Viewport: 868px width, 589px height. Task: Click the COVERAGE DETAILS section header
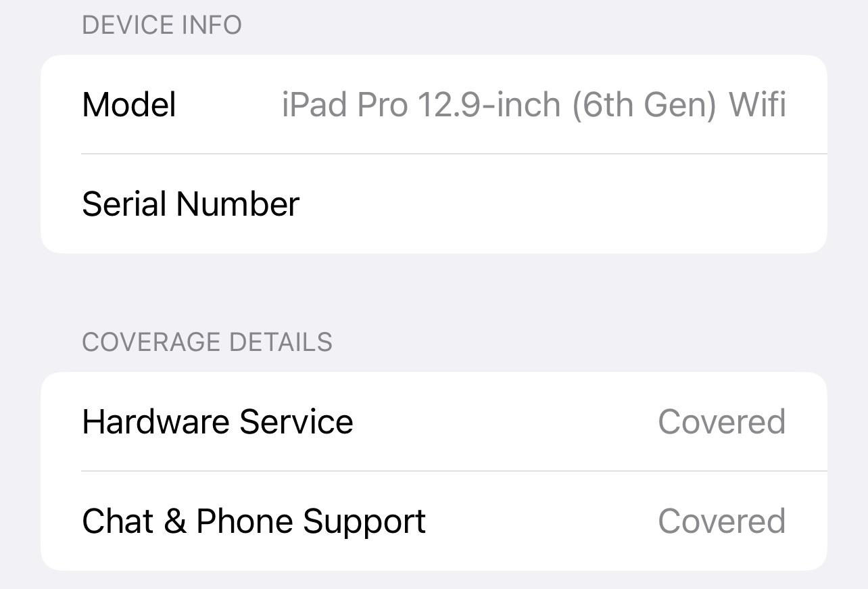coord(207,342)
